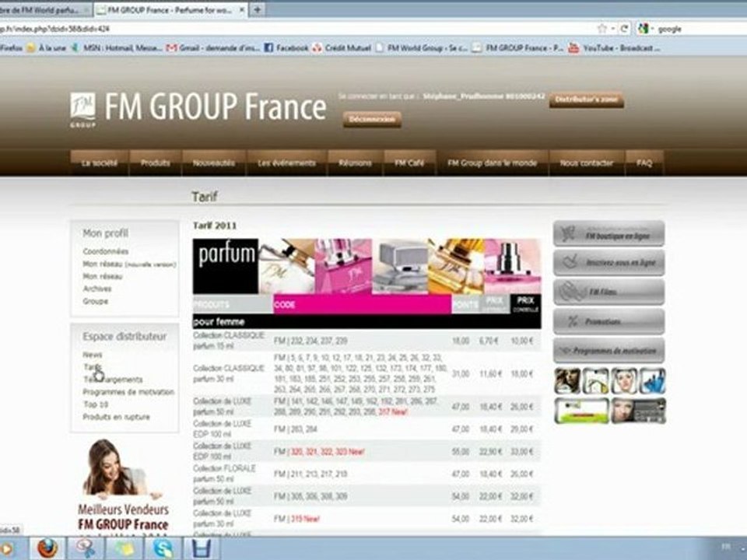Open the Produits menu
747x560 pixels.
point(156,163)
